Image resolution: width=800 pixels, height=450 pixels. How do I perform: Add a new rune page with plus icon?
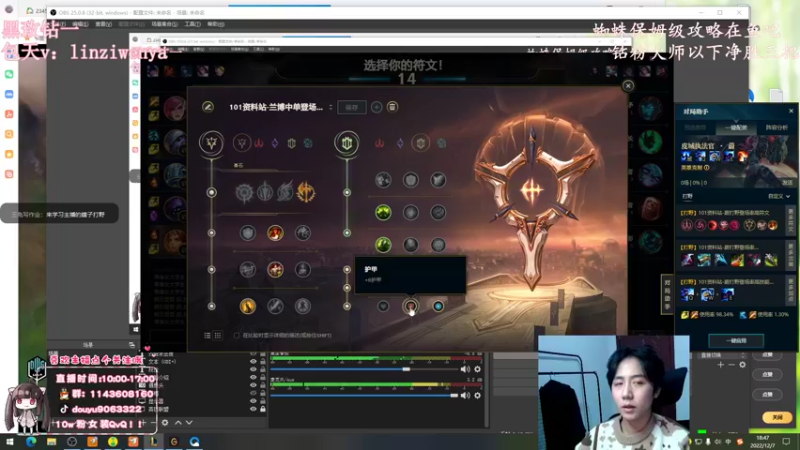pos(377,107)
